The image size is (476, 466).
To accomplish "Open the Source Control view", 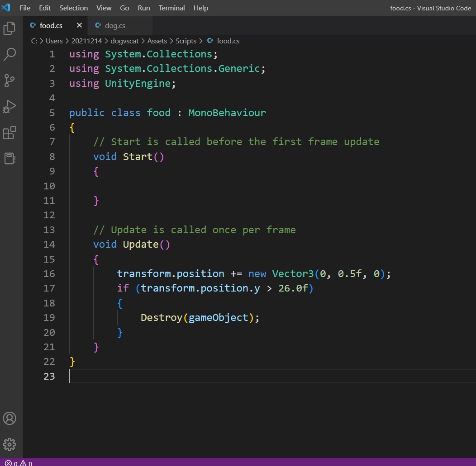I will point(10,80).
